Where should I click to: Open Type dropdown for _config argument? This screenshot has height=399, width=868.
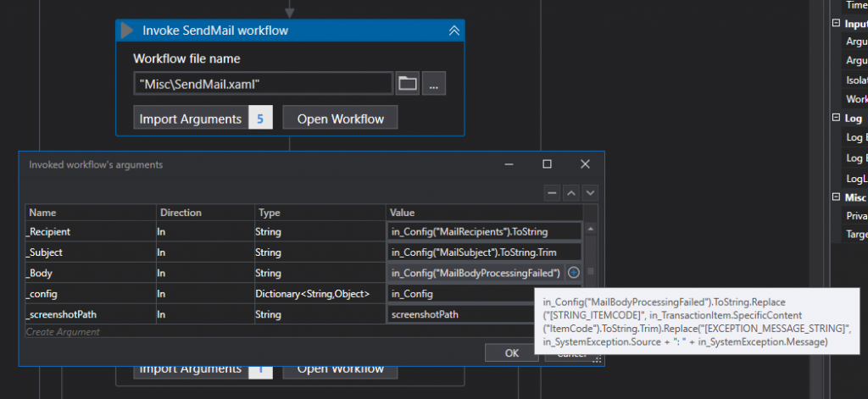320,294
